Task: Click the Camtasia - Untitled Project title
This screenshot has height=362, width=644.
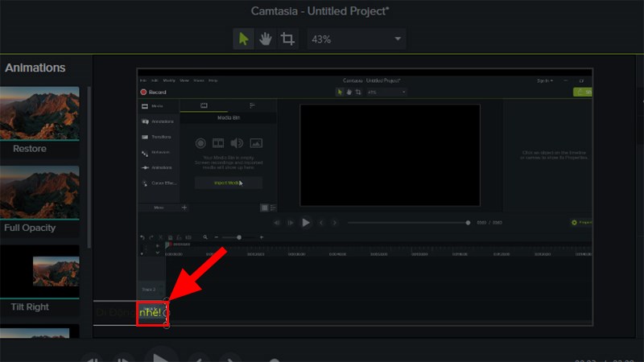Action: tap(320, 11)
